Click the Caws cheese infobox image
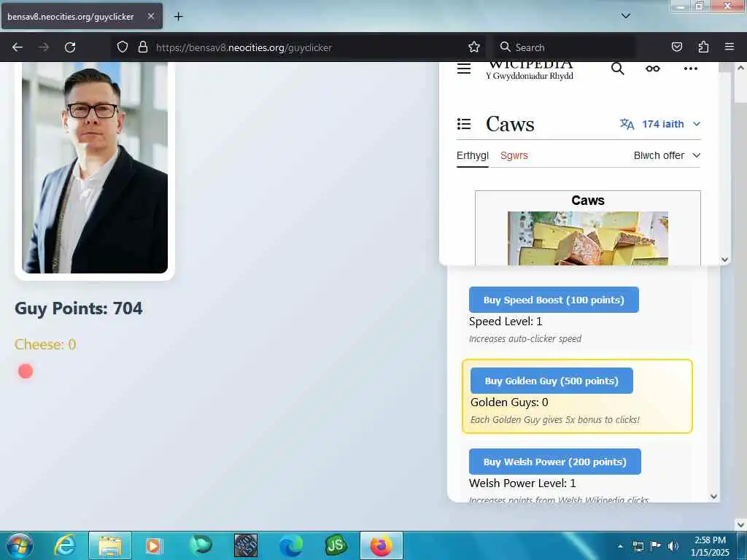747x560 pixels. pyautogui.click(x=587, y=238)
